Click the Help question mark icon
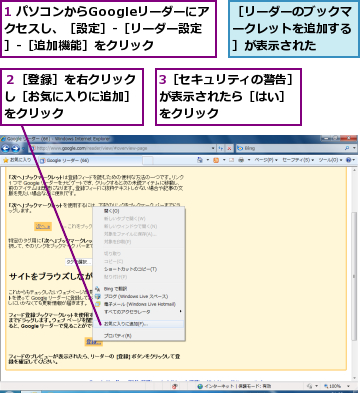 point(349,160)
